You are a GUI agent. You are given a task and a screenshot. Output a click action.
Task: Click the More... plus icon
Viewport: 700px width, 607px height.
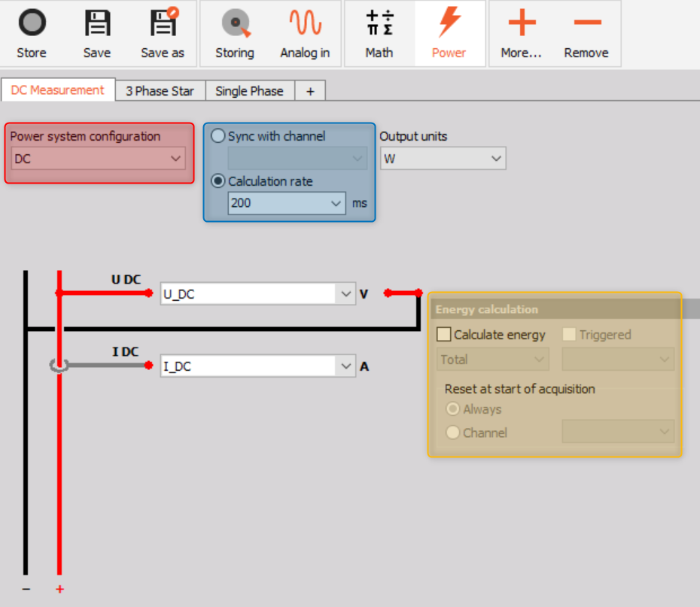tap(522, 23)
